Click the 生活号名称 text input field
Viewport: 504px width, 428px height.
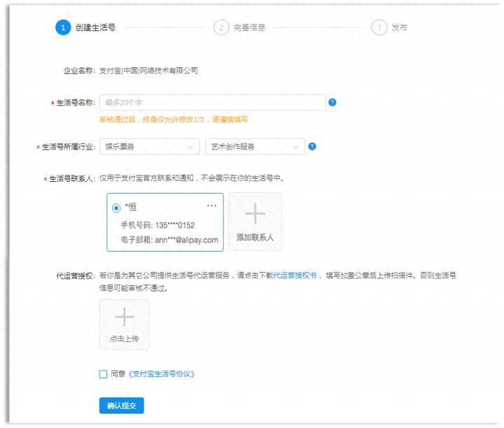[x=213, y=102]
